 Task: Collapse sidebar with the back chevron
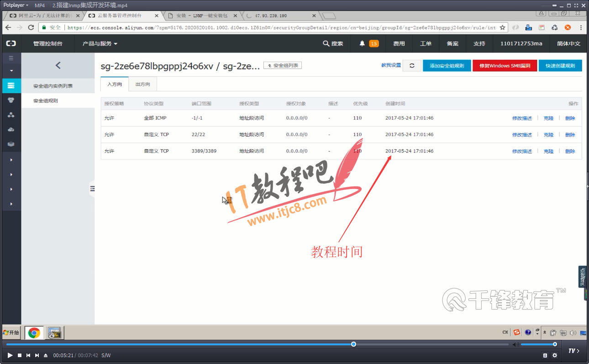click(x=58, y=65)
